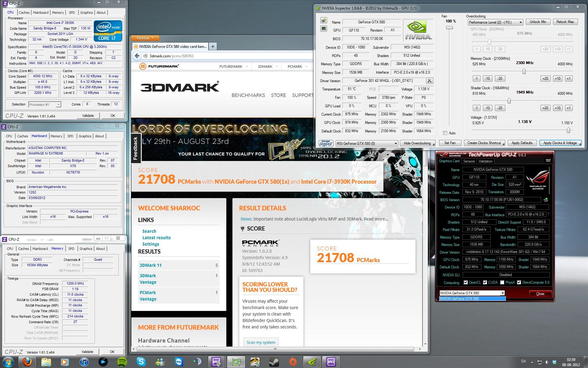Click the GPU-Z save BIOS icon
The height and width of the screenshot is (368, 588).
click(545, 200)
